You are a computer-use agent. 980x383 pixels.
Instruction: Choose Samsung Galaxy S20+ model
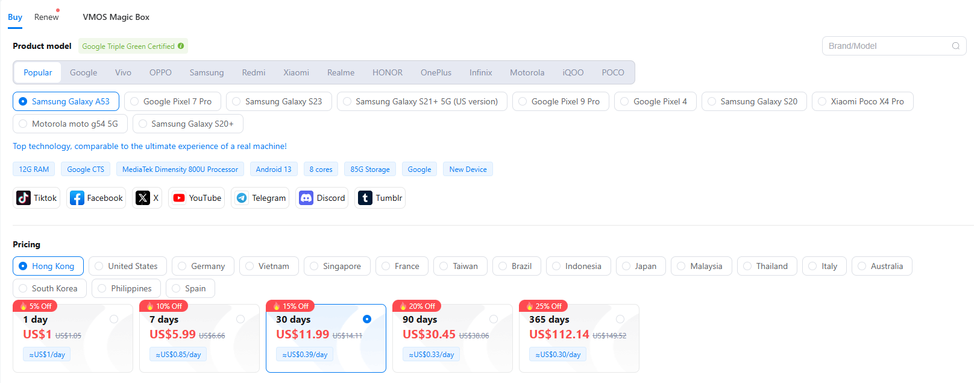click(x=187, y=124)
